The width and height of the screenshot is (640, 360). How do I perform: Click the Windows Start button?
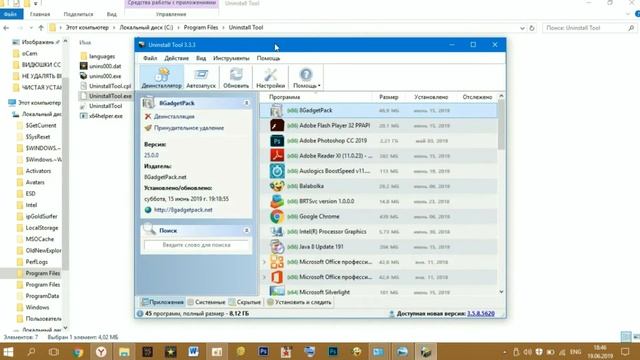tap(8, 352)
